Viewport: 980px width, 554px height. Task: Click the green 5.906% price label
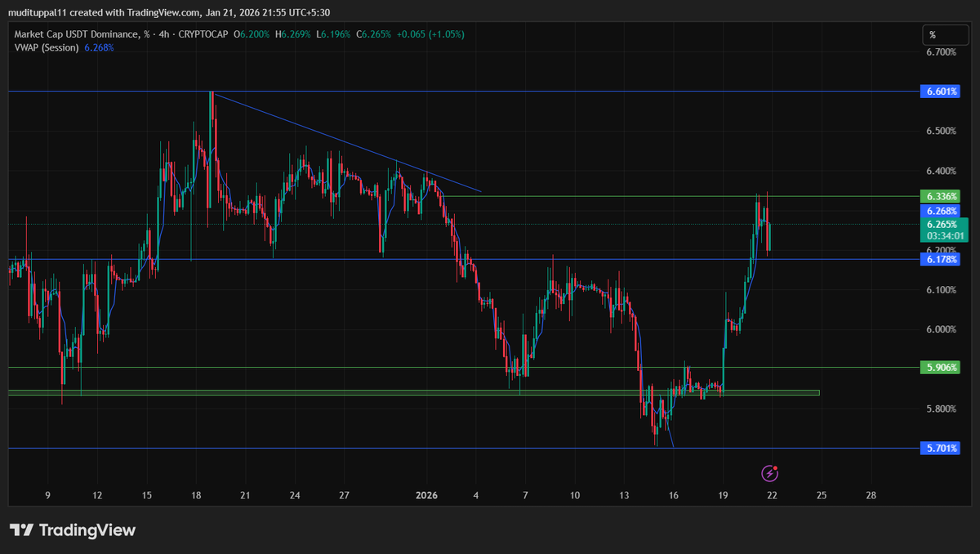pyautogui.click(x=941, y=368)
